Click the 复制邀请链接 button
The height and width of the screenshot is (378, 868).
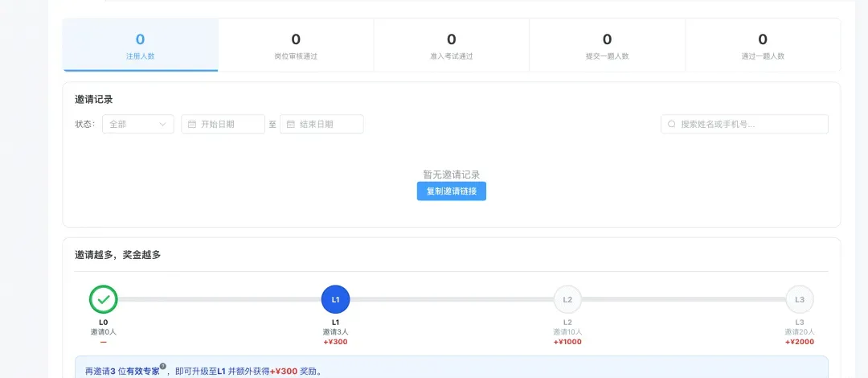[x=451, y=191]
